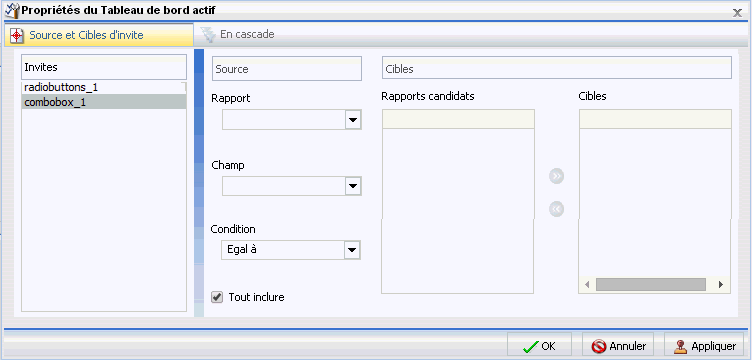This screenshot has width=752, height=360.
Task: Switch to the En cascade tab
Action: 238,35
